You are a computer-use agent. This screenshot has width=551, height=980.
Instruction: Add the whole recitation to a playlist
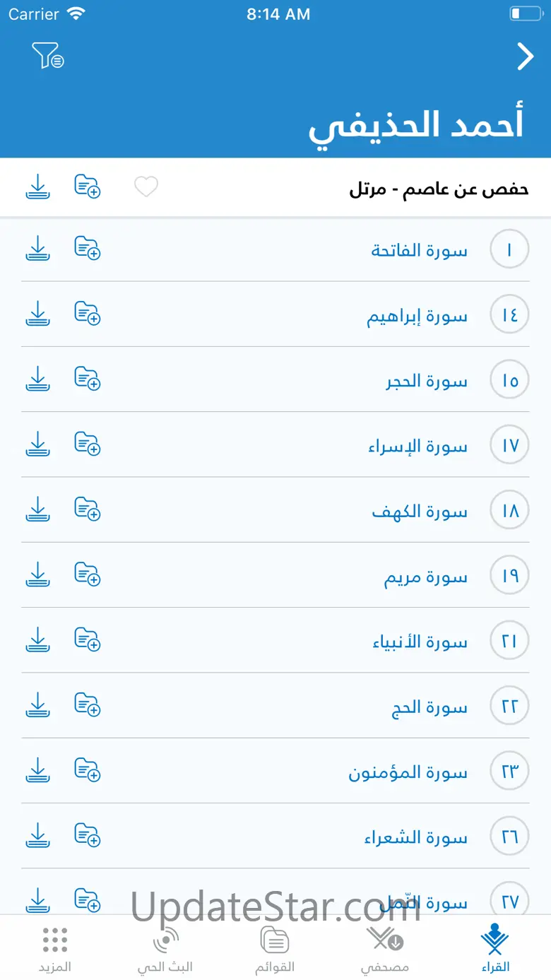pyautogui.click(x=88, y=187)
